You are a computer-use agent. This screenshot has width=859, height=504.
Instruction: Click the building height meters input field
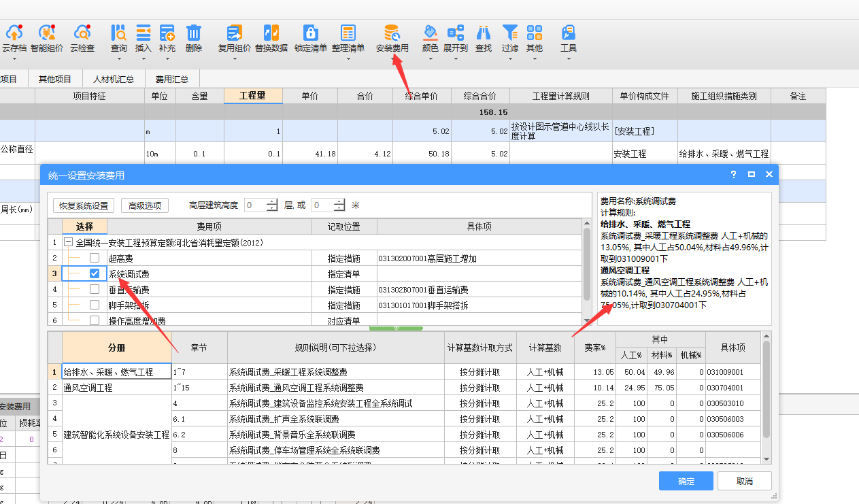322,205
